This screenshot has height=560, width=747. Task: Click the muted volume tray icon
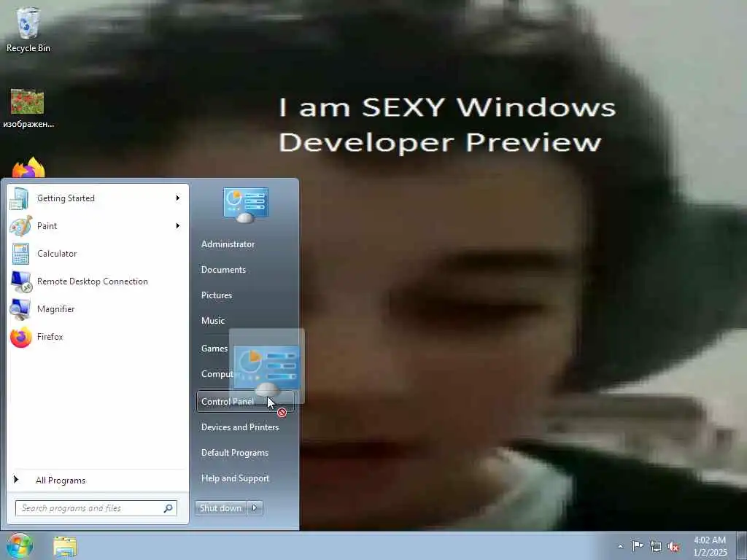click(x=673, y=547)
